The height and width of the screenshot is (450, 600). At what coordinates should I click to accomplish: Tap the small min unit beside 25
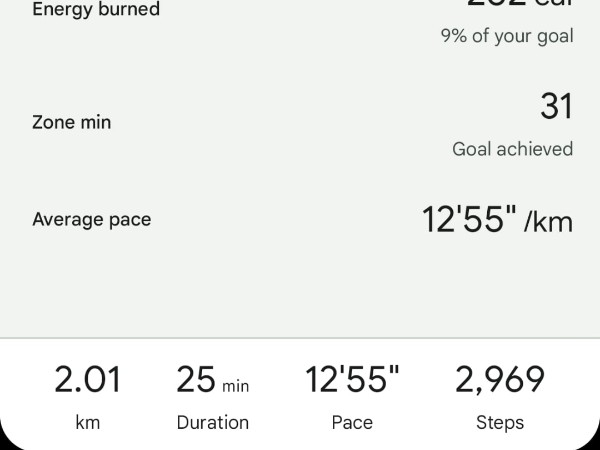236,386
